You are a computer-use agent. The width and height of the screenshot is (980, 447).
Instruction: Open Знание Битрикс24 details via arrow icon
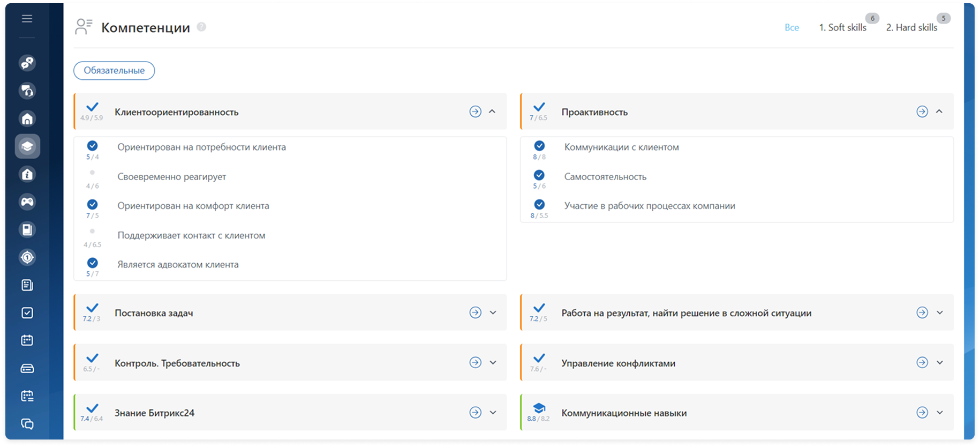(x=475, y=412)
